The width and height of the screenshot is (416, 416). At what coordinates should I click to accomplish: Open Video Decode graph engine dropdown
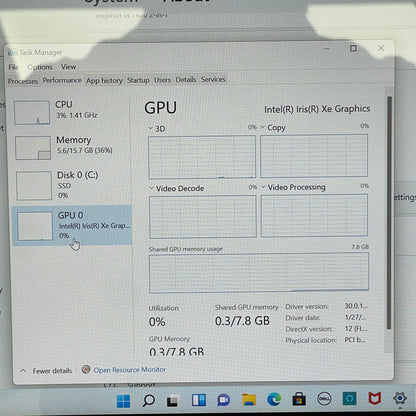176,188
